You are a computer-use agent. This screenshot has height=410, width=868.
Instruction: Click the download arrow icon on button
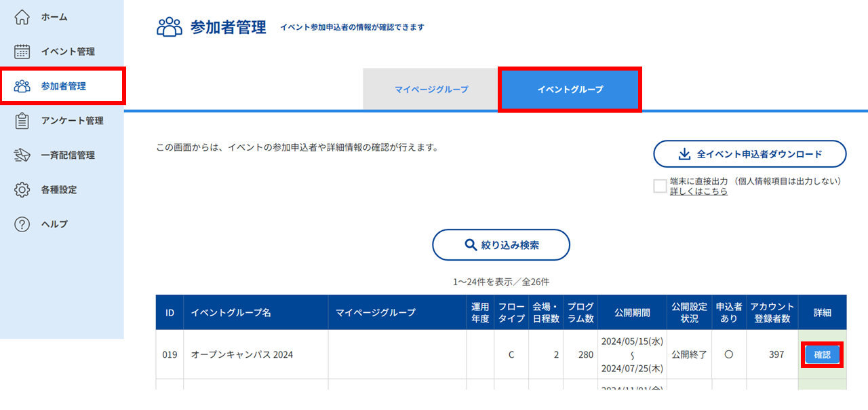(684, 154)
